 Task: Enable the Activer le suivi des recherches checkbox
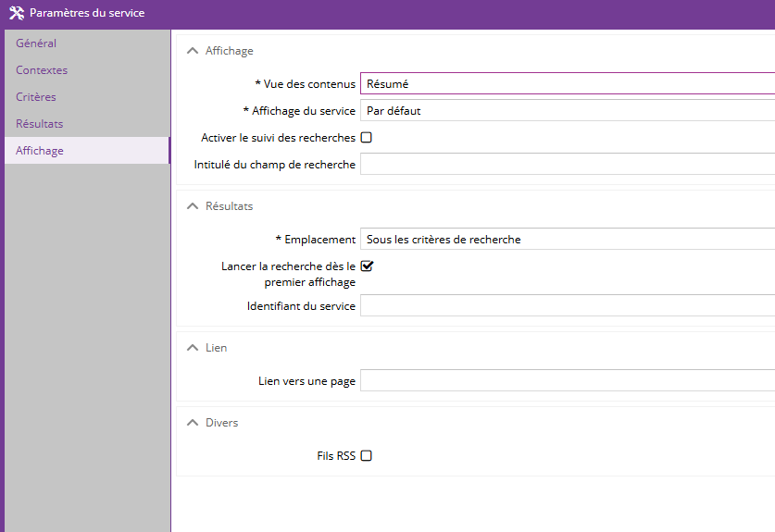[367, 138]
